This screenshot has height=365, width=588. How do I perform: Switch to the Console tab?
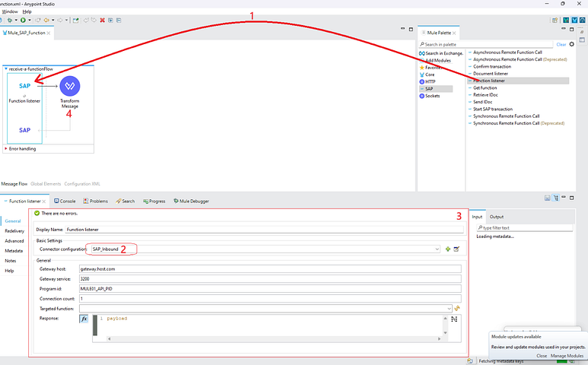pyautogui.click(x=65, y=202)
